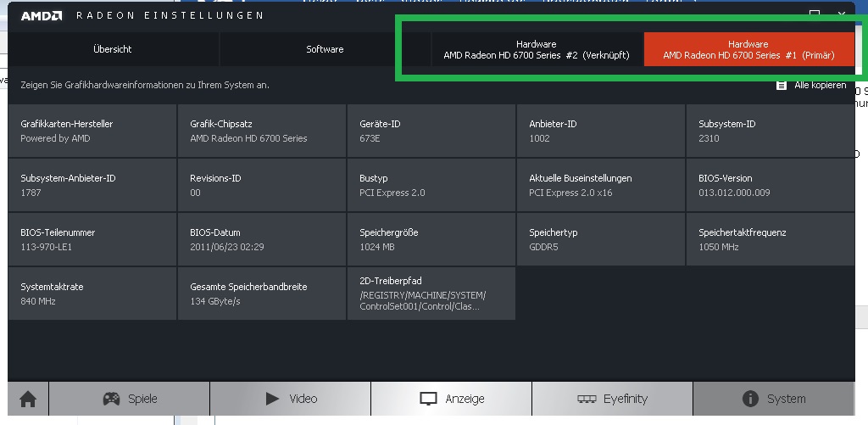Image resolution: width=868 pixels, height=425 pixels.
Task: Open the Spiele gaming section
Action: [x=130, y=399]
